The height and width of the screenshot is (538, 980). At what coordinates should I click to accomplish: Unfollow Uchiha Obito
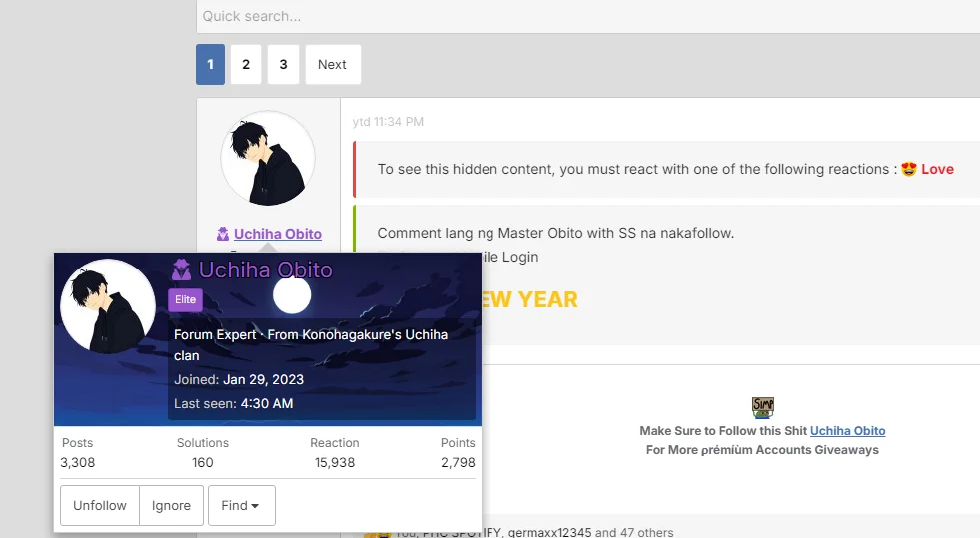pos(99,505)
